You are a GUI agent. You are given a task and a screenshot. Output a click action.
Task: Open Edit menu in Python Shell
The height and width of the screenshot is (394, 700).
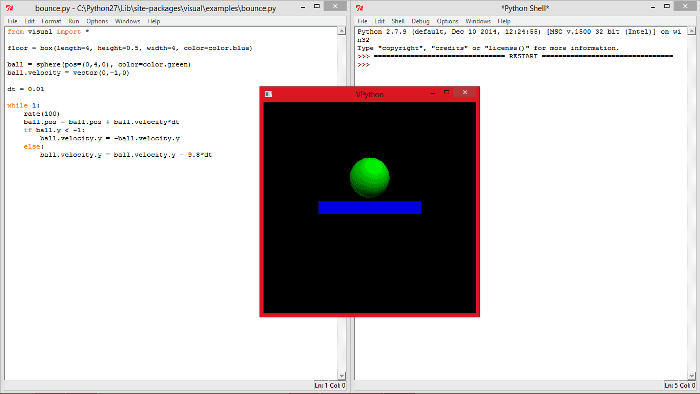(x=380, y=21)
